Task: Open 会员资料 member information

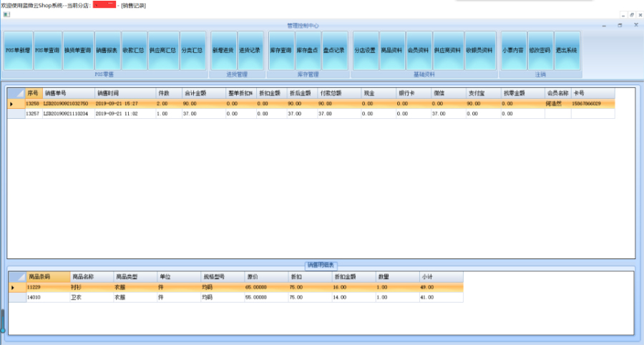Action: [419, 51]
